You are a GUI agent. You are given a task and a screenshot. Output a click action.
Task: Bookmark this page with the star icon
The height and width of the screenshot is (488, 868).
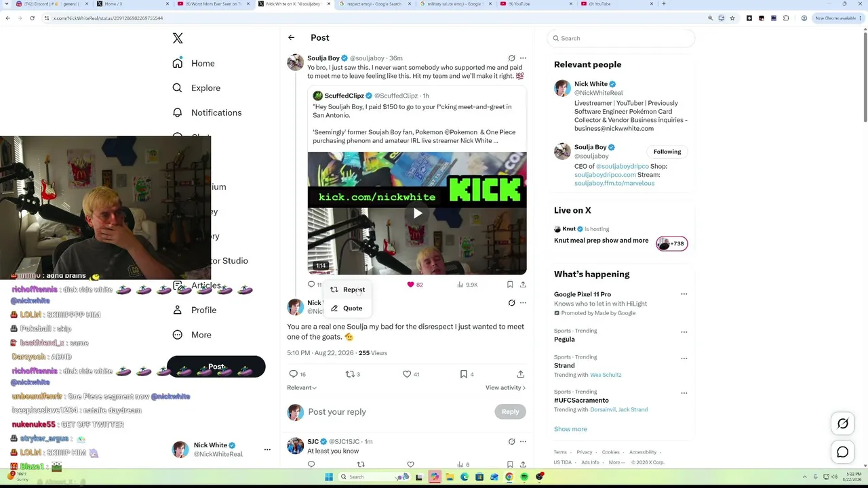pos(732,18)
